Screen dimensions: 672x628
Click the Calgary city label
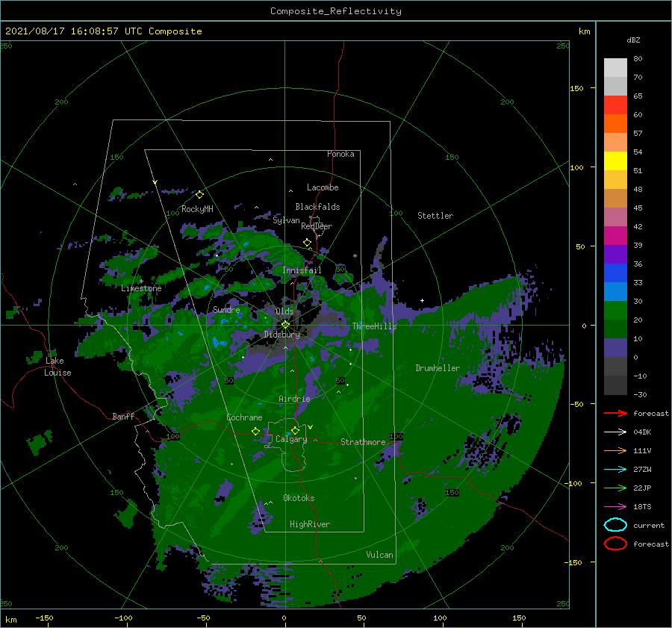291,439
